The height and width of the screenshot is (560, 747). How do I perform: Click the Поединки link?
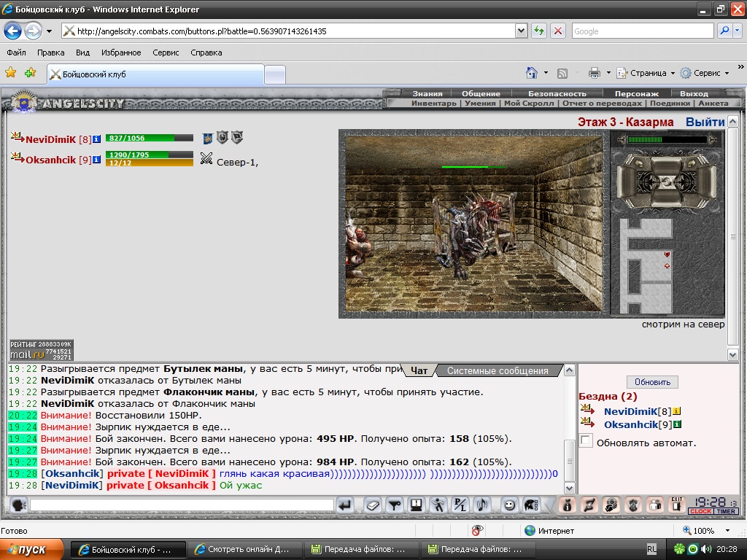(x=670, y=103)
